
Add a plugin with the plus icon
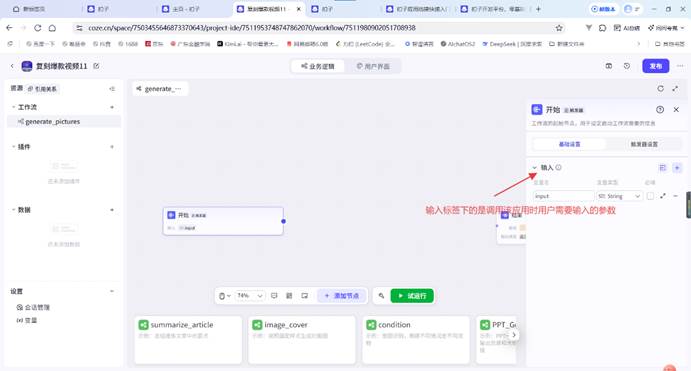tap(112, 147)
